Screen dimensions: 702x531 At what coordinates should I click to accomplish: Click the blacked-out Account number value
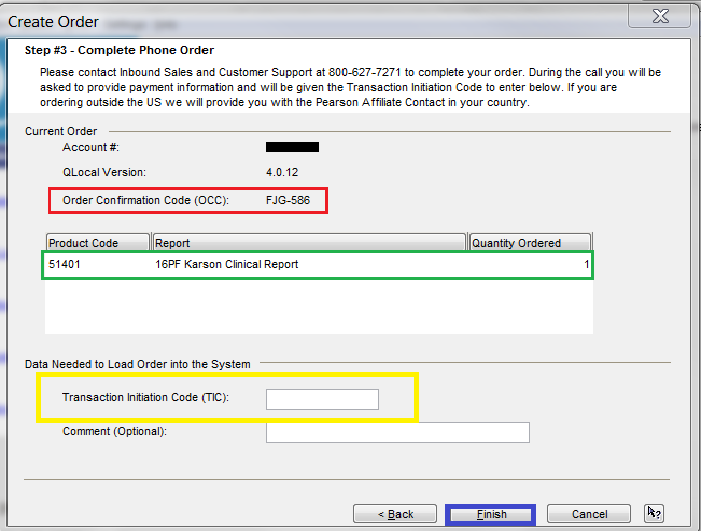pyautogui.click(x=292, y=147)
